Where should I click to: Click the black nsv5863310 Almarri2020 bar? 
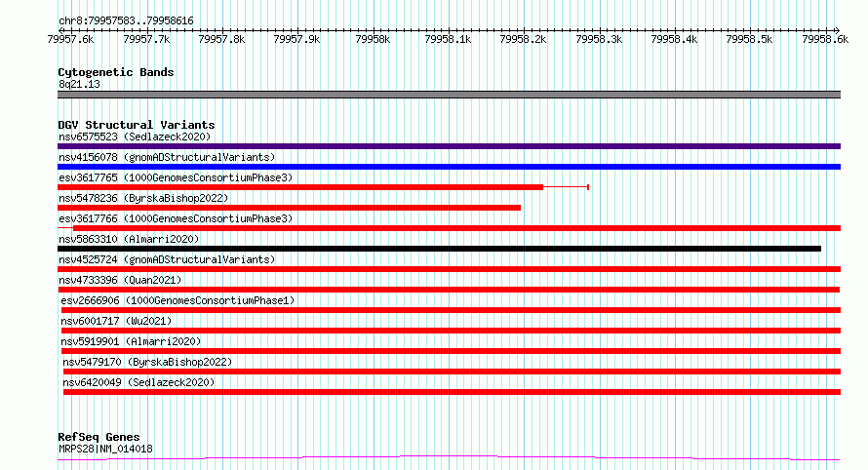coord(439,249)
